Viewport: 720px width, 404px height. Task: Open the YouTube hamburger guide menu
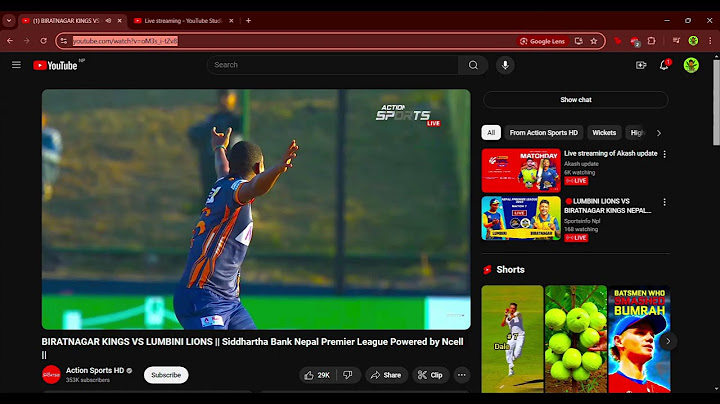click(x=16, y=65)
